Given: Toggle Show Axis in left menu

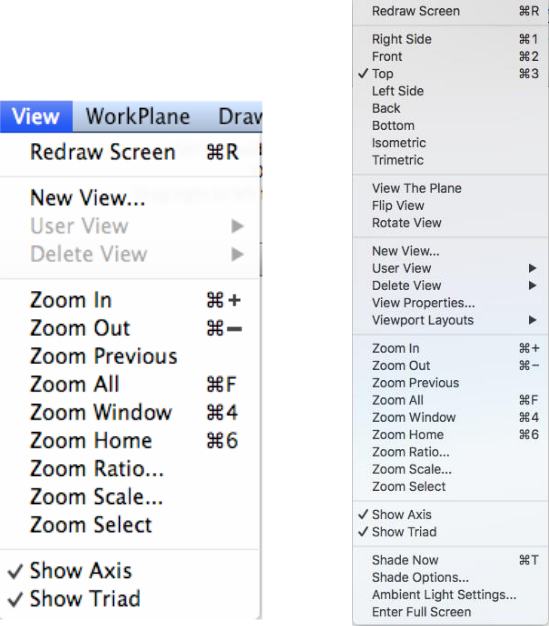Looking at the screenshot, I should point(130,571).
